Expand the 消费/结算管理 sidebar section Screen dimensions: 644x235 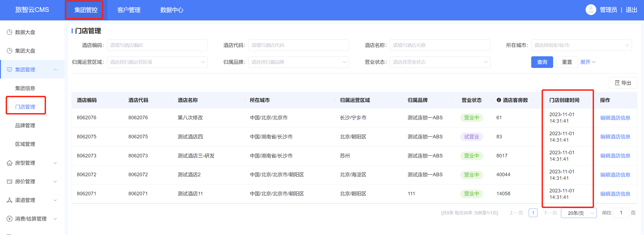point(55,219)
